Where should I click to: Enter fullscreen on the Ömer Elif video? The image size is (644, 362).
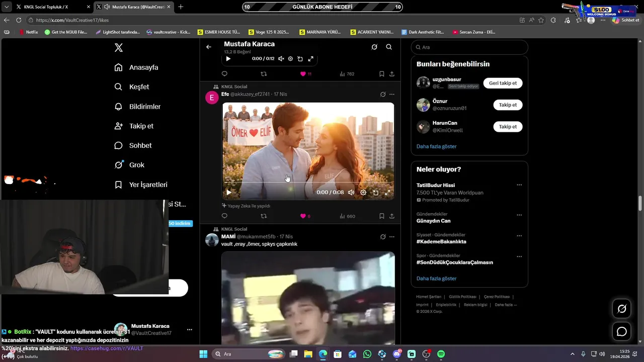387,193
